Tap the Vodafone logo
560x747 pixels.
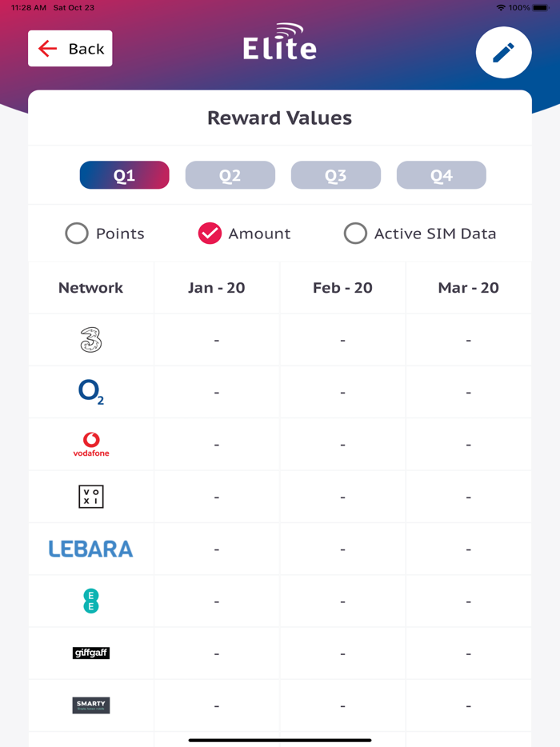(91, 443)
